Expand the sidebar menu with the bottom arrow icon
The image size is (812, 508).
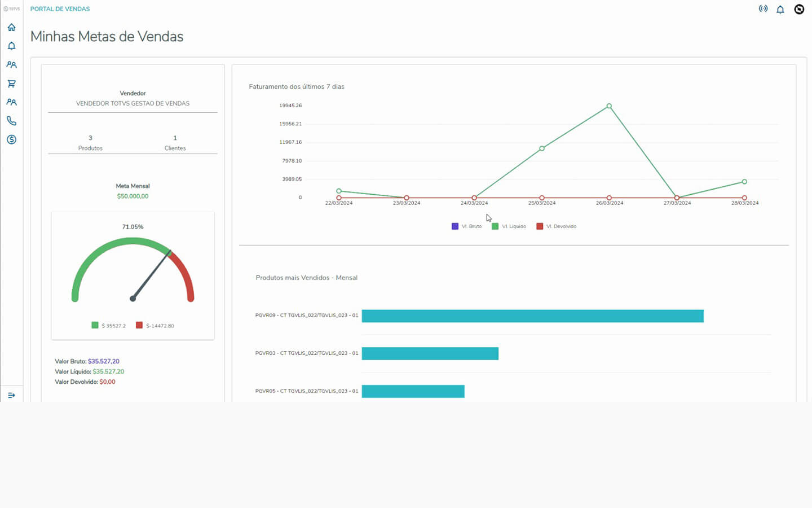[x=11, y=395]
